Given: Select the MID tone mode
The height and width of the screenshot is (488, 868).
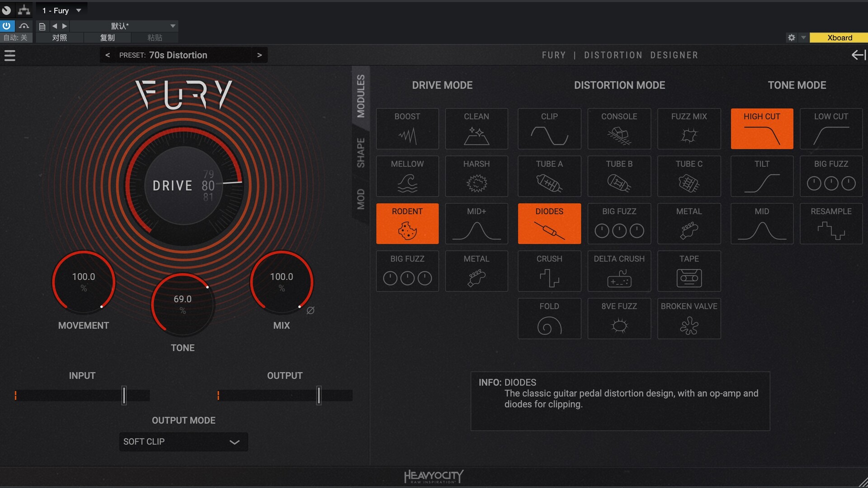Looking at the screenshot, I should 762,224.
